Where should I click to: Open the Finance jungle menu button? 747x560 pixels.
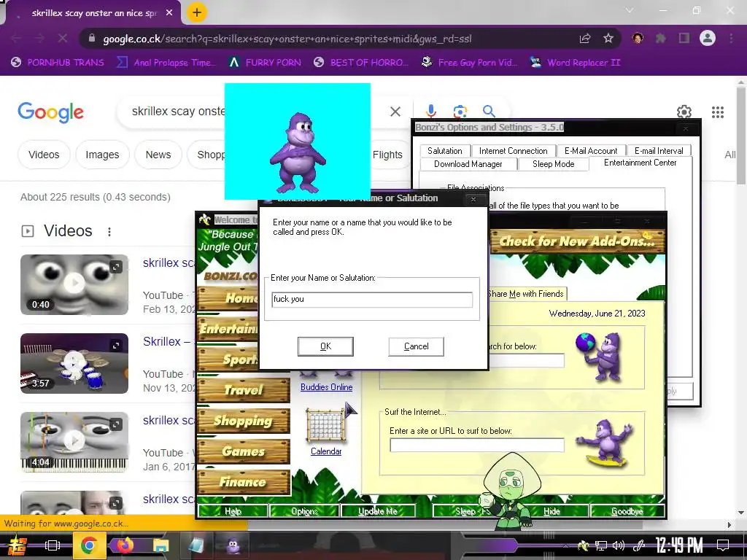[x=244, y=482]
